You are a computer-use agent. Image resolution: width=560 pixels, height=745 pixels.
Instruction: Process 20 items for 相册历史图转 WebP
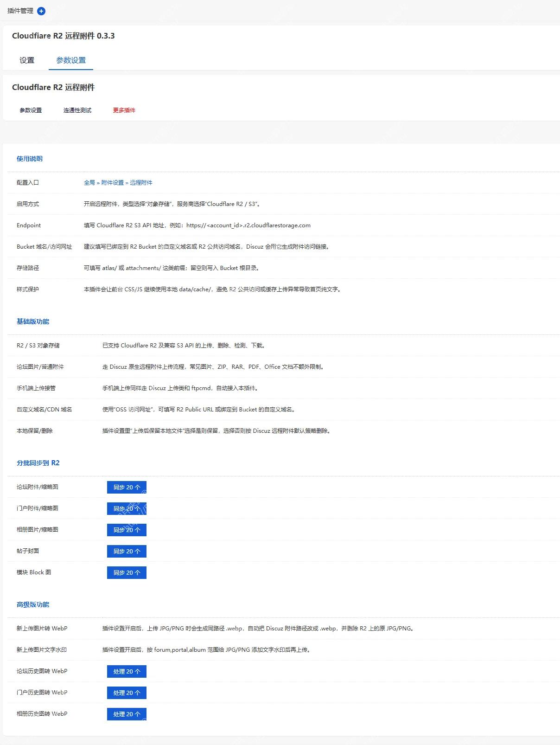(x=127, y=714)
